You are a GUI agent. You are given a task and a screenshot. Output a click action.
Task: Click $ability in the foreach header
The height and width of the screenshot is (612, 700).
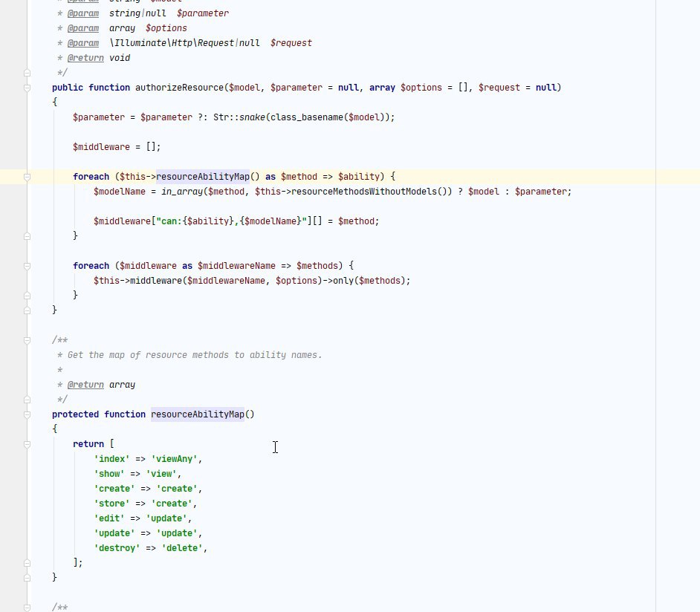(x=358, y=177)
